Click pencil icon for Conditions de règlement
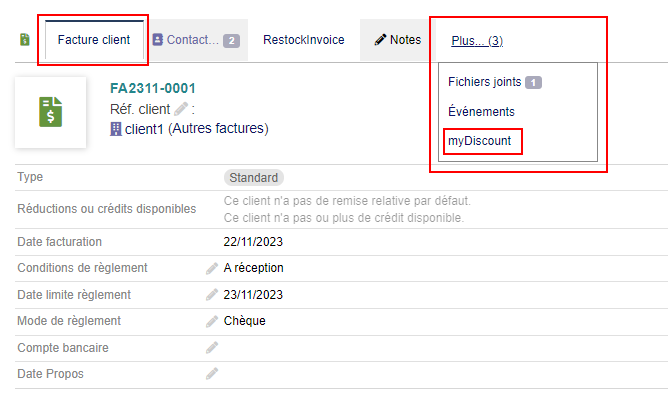 click(212, 268)
